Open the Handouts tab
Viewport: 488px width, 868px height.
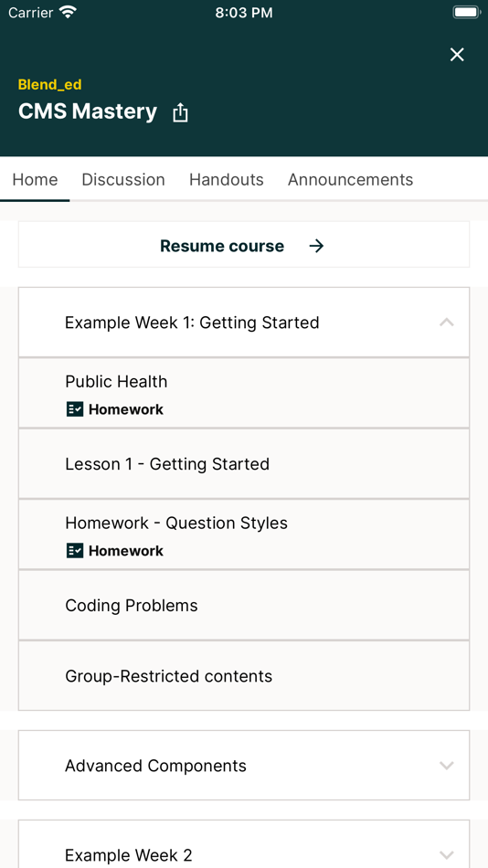pyautogui.click(x=227, y=179)
